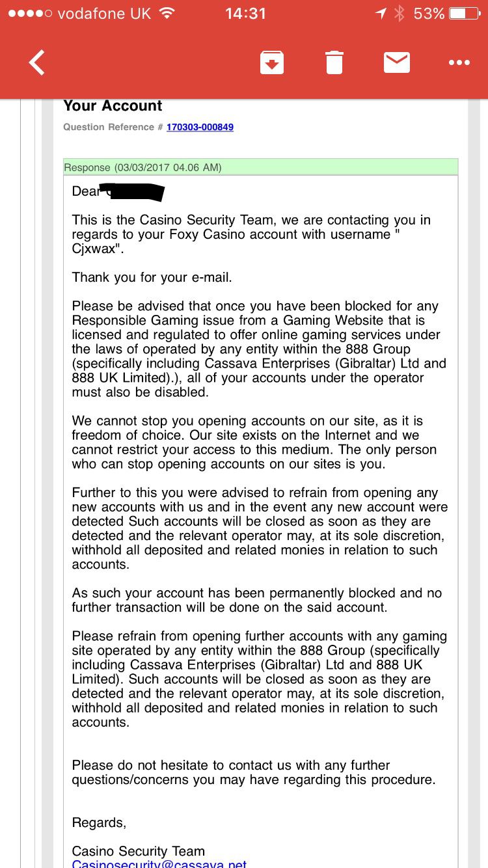Tap the 'Thank you for your e-mail' line
Image resolution: width=488 pixels, height=868 pixels.
pos(152,277)
